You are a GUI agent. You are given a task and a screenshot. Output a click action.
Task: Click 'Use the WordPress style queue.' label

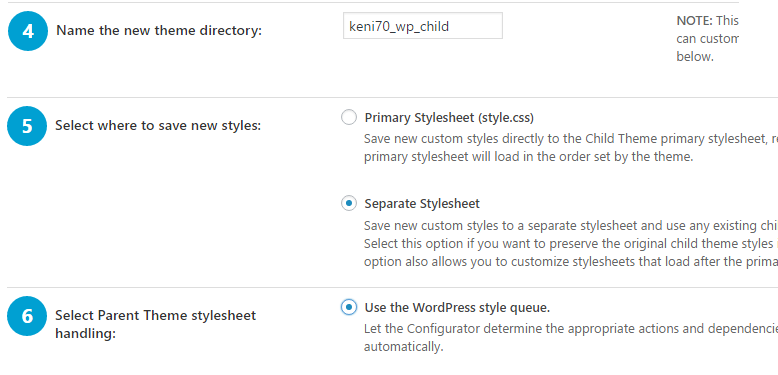click(x=457, y=308)
